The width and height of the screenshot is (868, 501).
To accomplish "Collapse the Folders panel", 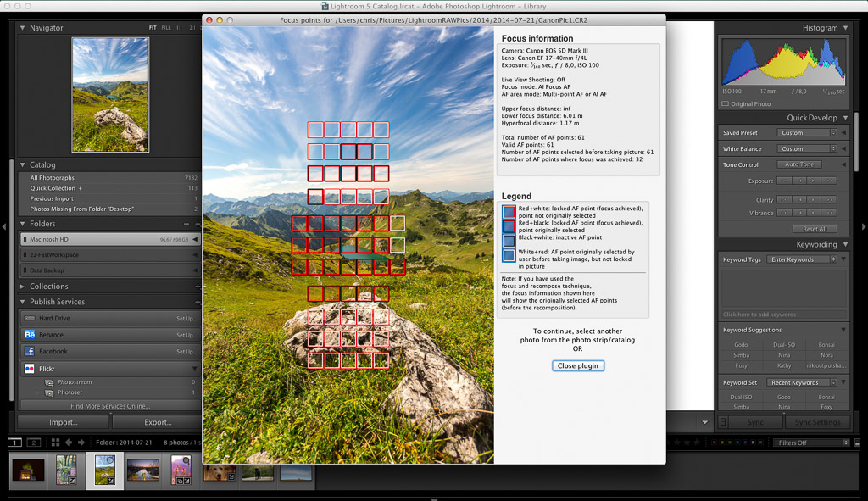I will tap(23, 224).
